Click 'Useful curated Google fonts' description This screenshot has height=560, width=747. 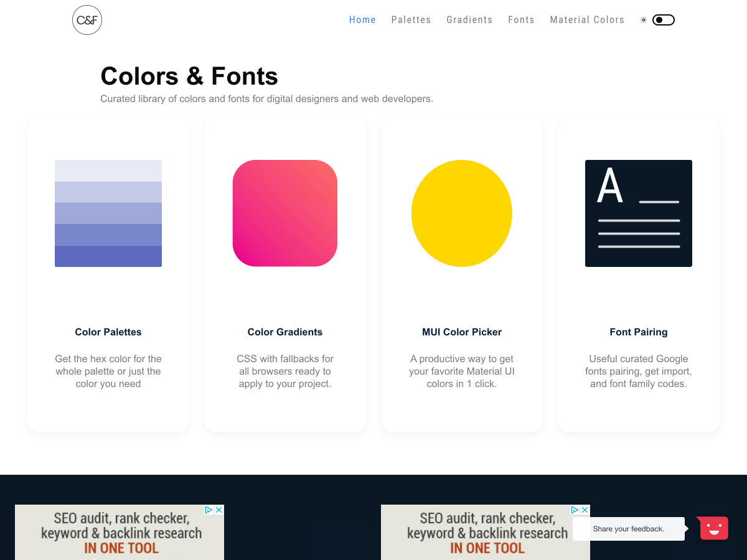tap(639, 371)
